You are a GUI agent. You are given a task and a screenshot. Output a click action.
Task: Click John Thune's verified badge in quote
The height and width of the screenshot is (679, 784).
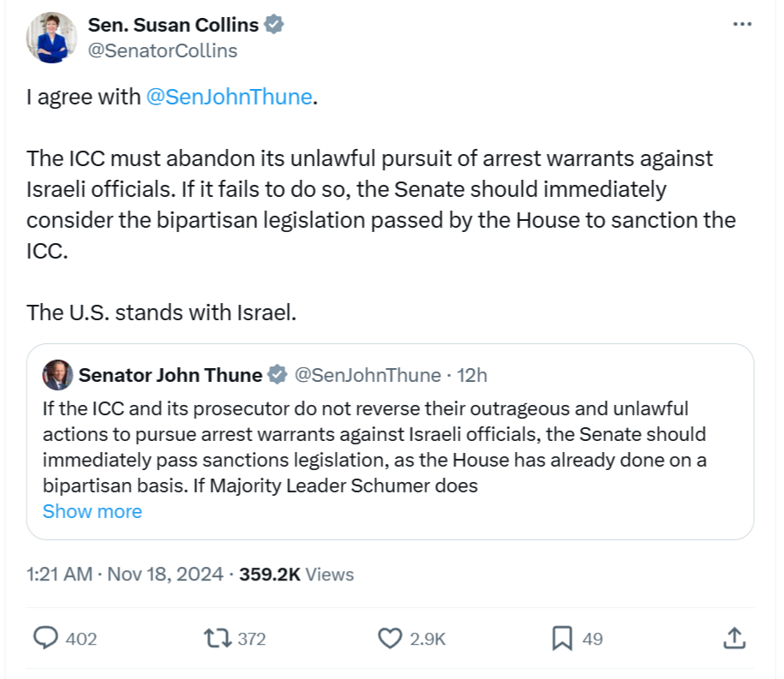click(x=278, y=375)
